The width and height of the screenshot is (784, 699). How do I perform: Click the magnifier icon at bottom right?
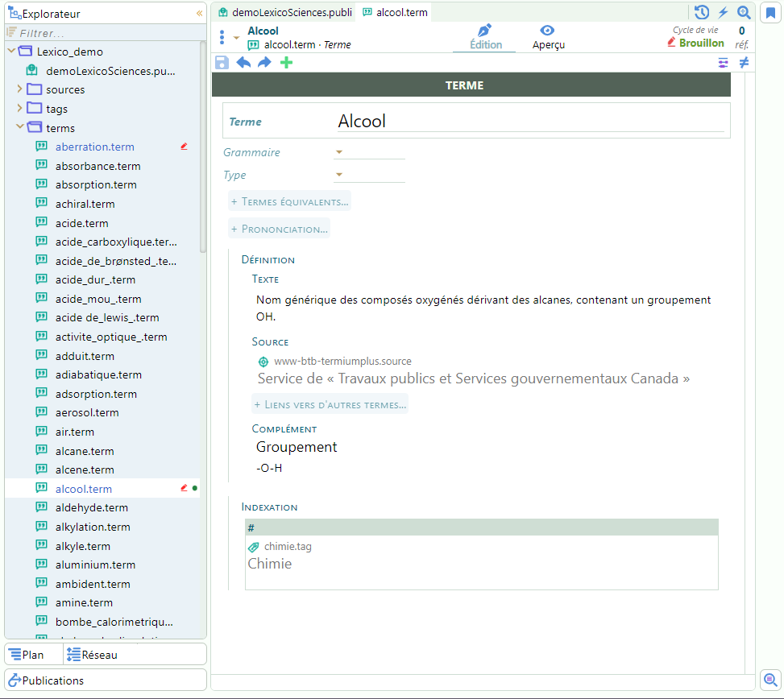click(770, 680)
